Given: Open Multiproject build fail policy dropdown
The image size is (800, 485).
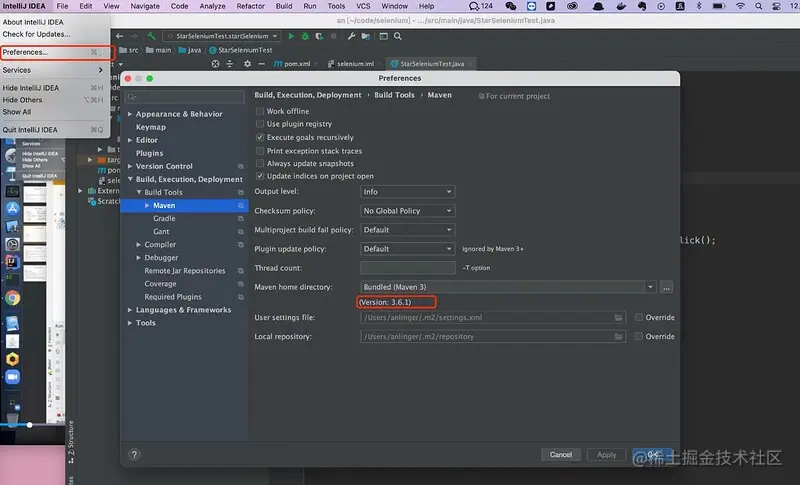Looking at the screenshot, I should pos(408,230).
